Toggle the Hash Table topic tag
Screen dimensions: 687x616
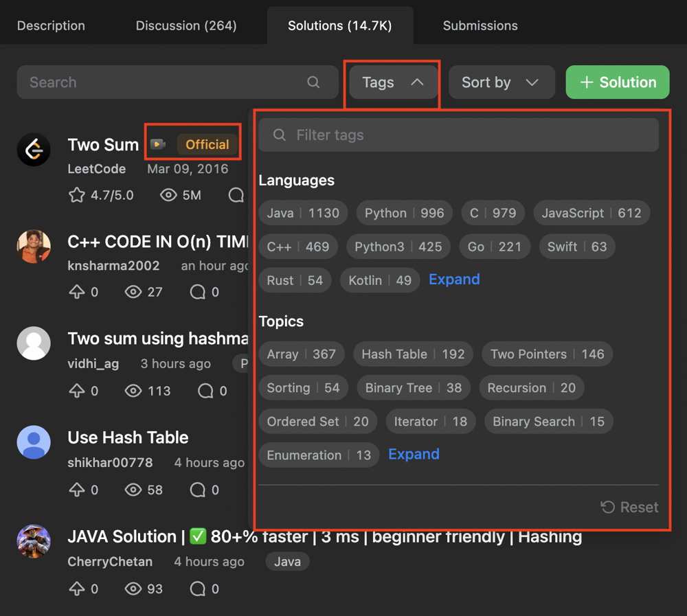point(413,354)
